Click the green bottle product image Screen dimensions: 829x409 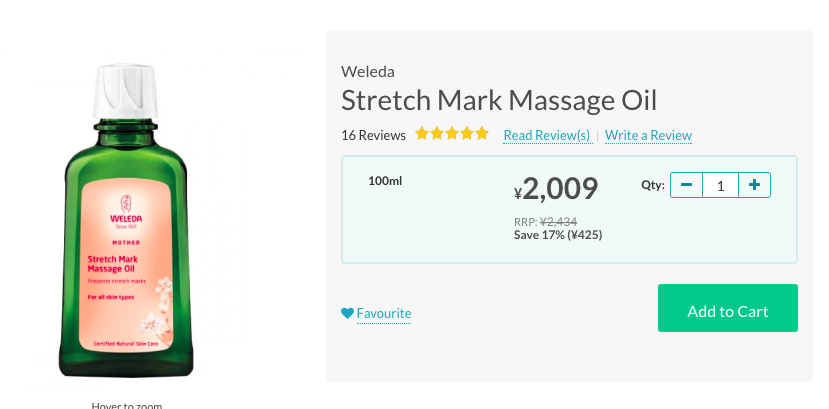coord(126,221)
